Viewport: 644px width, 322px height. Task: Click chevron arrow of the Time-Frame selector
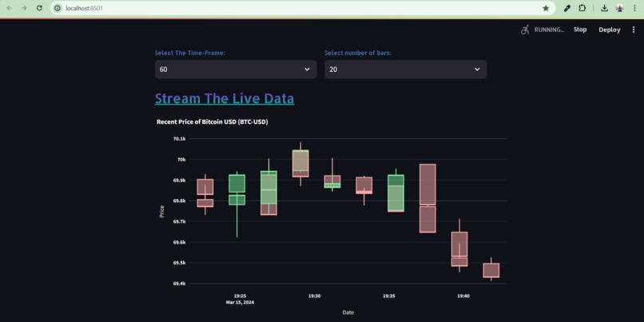point(307,70)
